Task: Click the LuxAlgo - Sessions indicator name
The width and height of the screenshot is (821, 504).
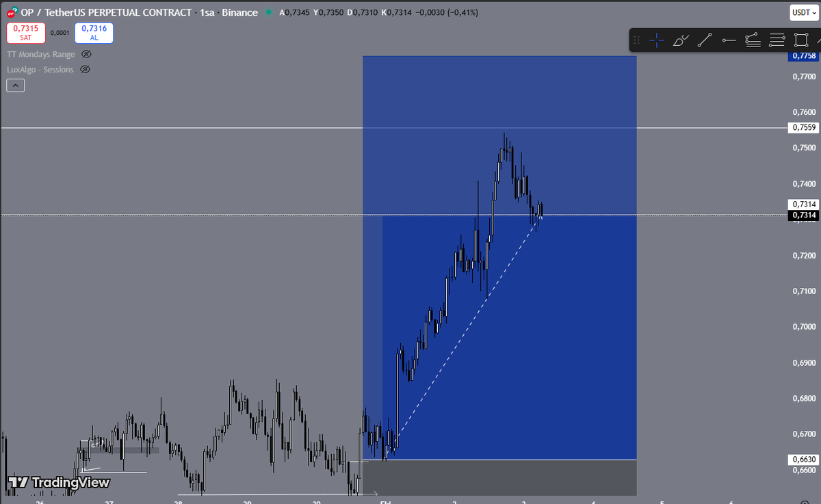Action: 40,69
